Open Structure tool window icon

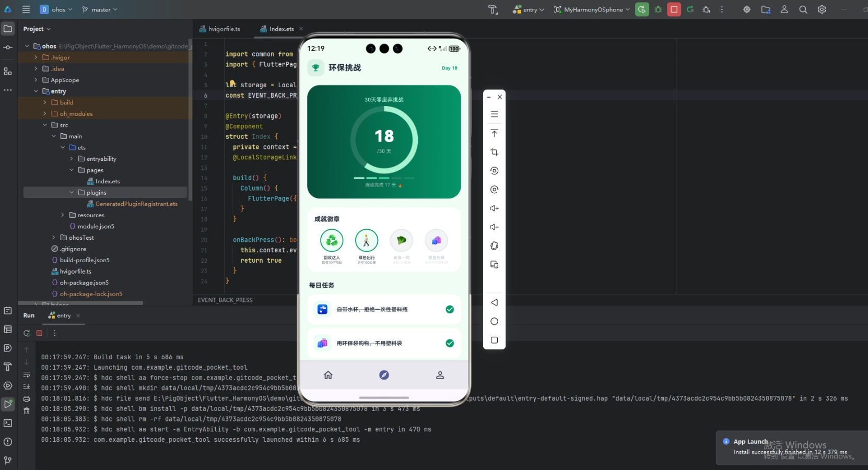[8, 72]
